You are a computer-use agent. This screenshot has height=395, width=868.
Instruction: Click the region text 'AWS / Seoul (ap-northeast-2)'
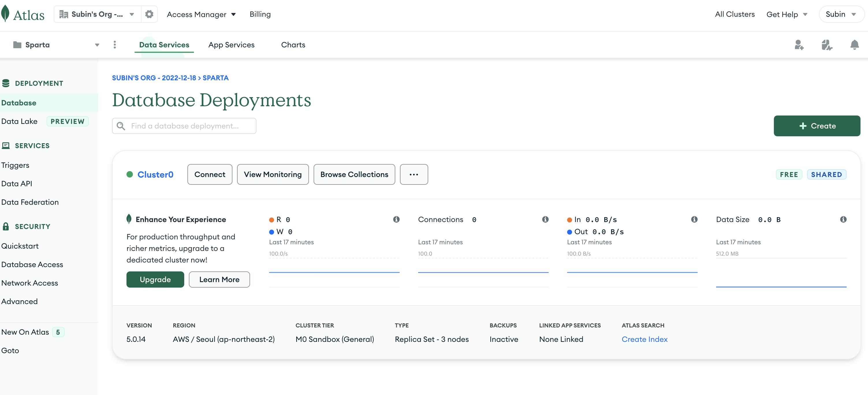(224, 339)
